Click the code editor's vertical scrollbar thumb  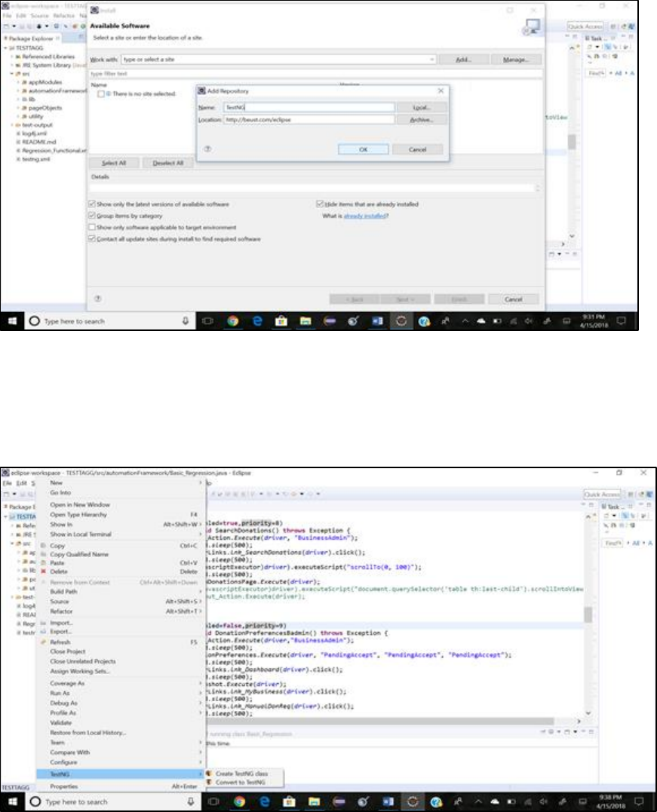(x=588, y=614)
